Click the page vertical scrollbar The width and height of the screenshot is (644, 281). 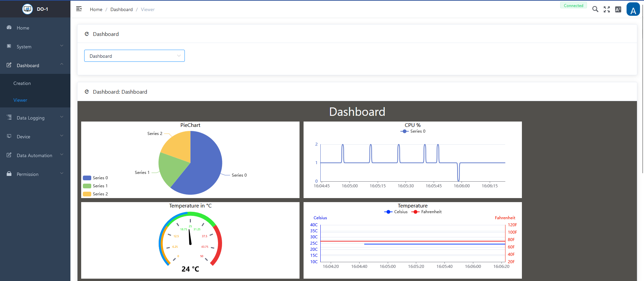point(642,101)
